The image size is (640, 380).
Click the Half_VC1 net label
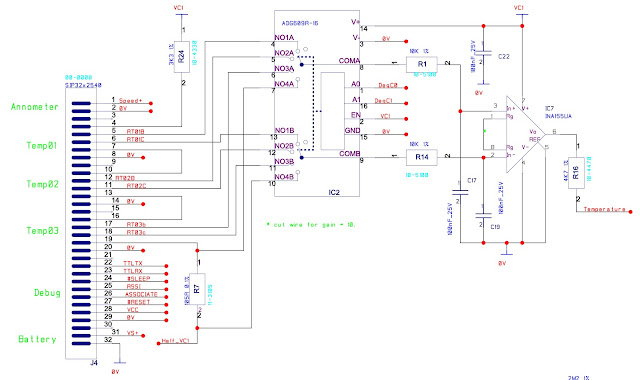(176, 341)
